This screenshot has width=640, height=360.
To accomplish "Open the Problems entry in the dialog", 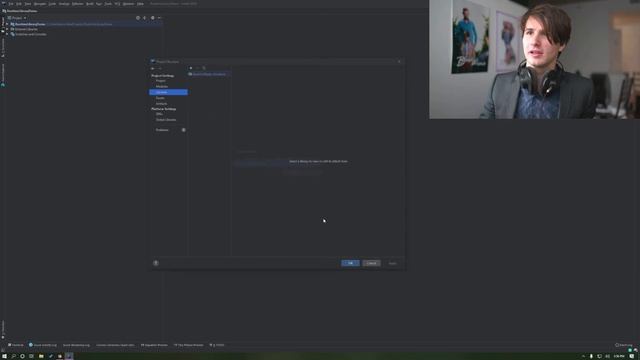I will pyautogui.click(x=162, y=130).
